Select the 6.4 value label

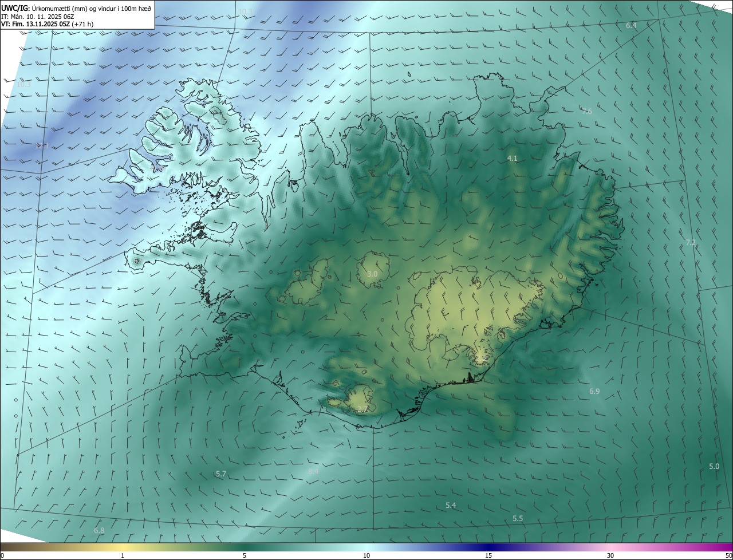[x=631, y=26]
